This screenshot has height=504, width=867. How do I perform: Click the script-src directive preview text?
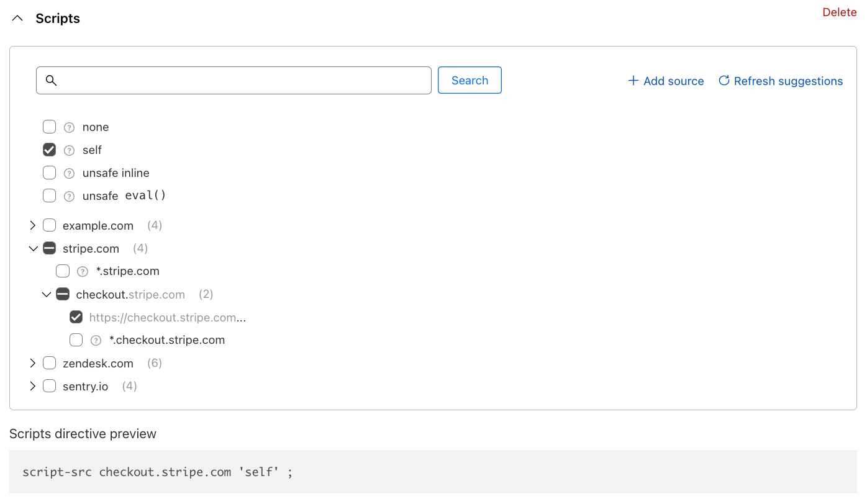(157, 472)
